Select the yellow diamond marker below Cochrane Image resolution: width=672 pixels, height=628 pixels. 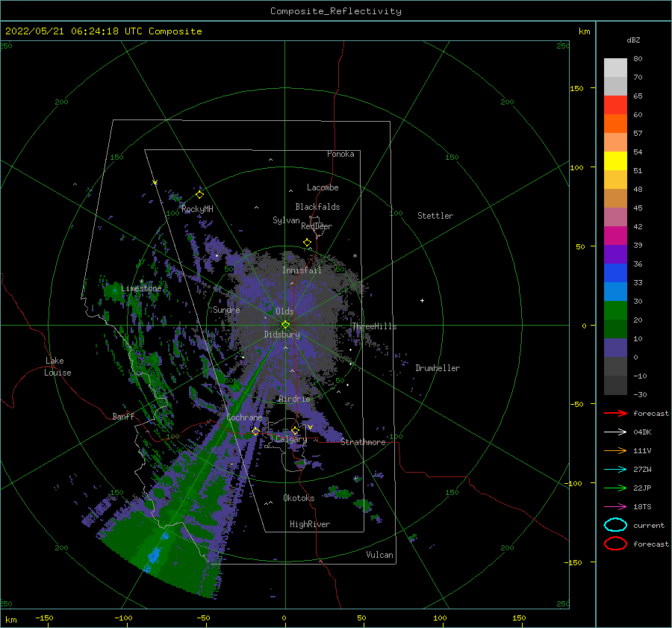(255, 432)
